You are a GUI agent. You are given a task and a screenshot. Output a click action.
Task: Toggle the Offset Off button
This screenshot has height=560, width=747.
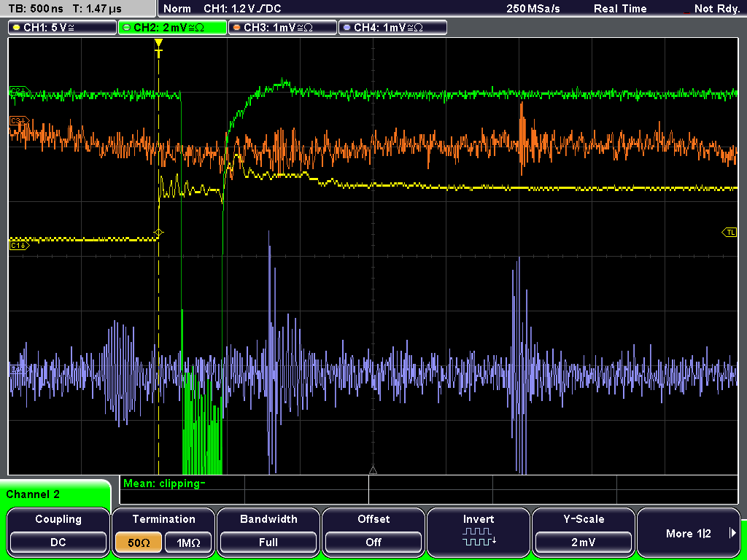coord(373,532)
